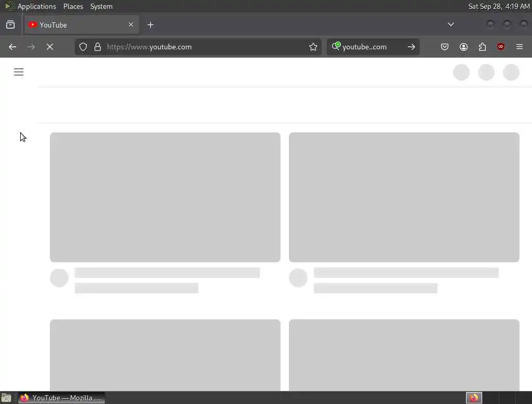The width and height of the screenshot is (532, 404).
Task: Open Firefox View icon beside tabs
Action: 10,25
